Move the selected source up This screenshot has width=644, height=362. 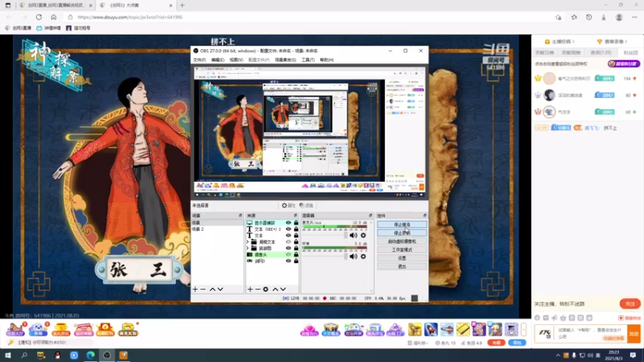pyautogui.click(x=275, y=290)
